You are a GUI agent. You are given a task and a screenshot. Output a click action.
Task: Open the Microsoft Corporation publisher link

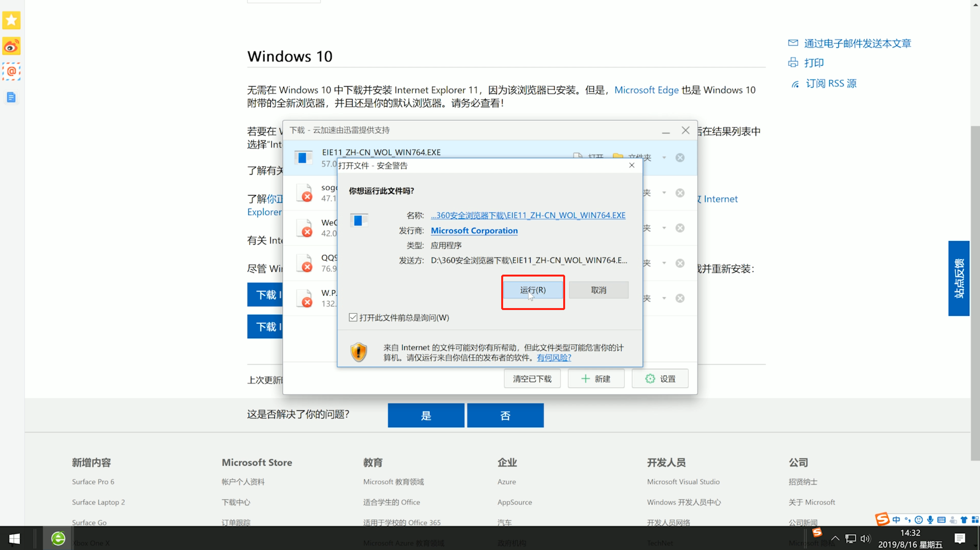(x=474, y=230)
